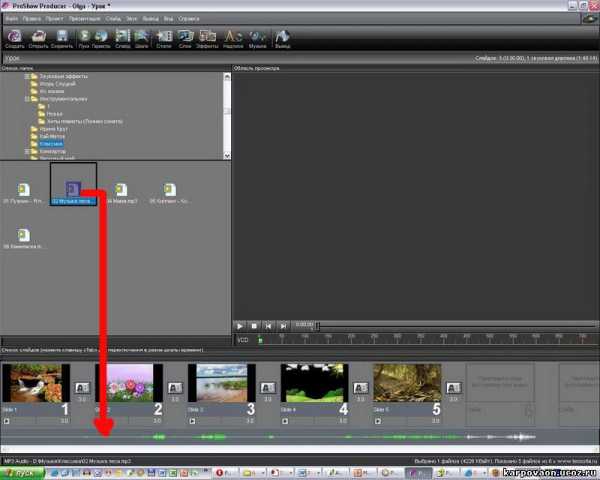Screen dimensions: 600x480
Task: Select slide 1 thumbnail with waterfall
Action: [x=36, y=383]
